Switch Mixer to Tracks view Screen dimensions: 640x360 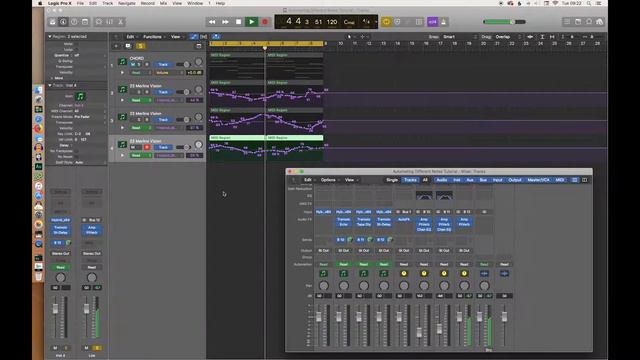[x=410, y=180]
